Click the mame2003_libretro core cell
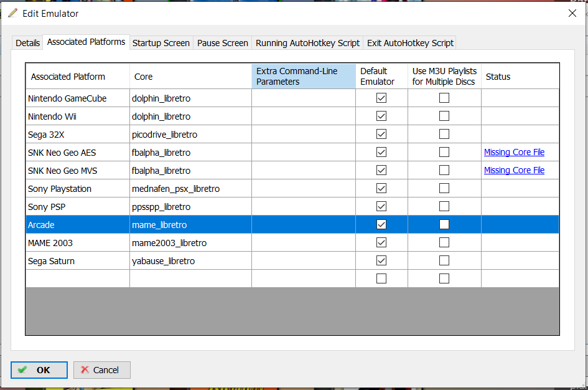The height and width of the screenshot is (390, 588). 191,242
